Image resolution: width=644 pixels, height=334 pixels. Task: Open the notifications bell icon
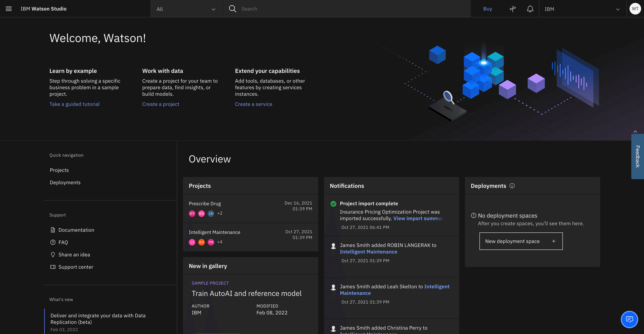[x=530, y=9]
